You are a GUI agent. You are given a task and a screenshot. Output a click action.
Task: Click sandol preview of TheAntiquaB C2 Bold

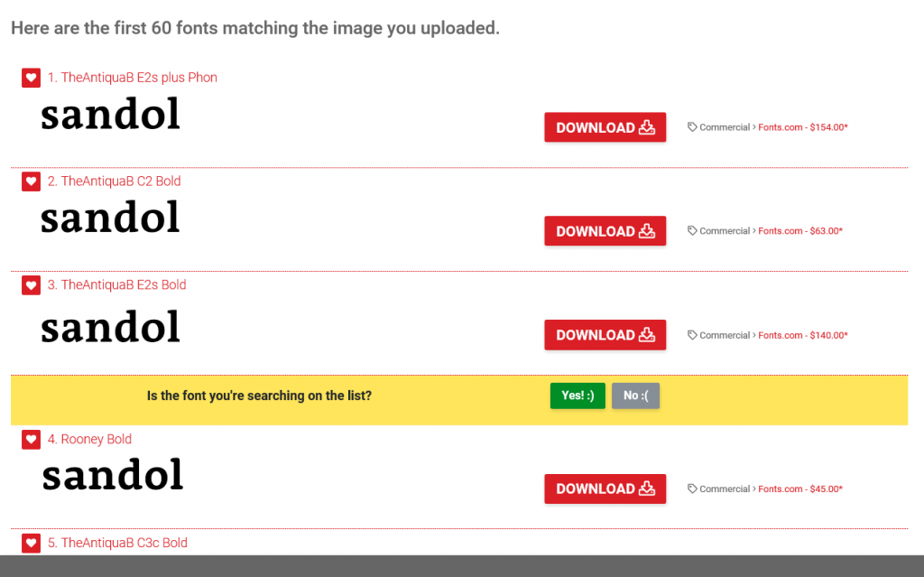click(110, 218)
